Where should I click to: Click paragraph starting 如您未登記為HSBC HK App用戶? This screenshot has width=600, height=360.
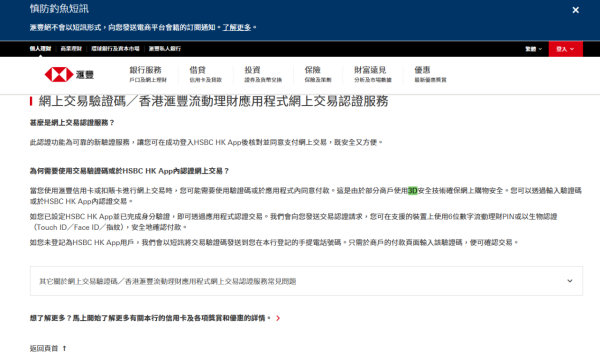click(274, 243)
